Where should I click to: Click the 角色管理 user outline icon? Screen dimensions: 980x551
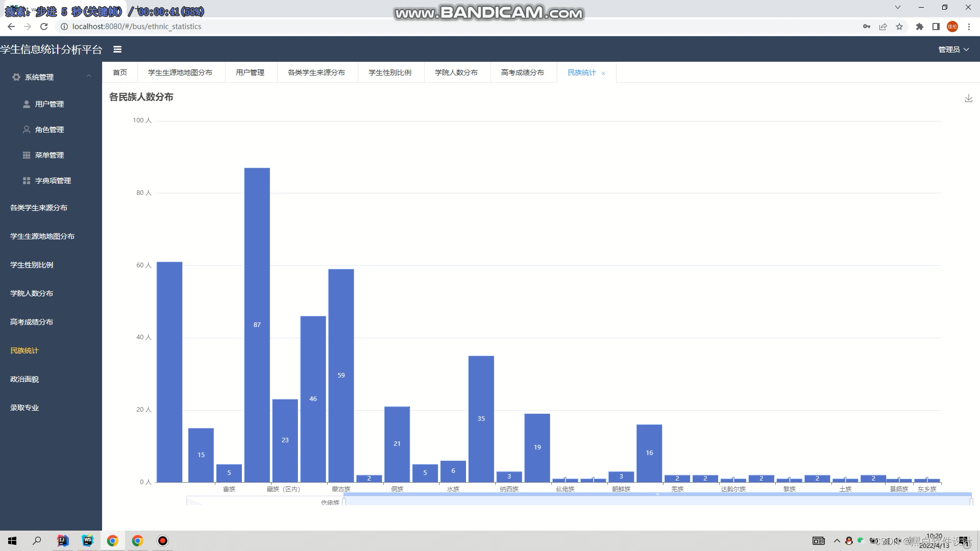pos(27,130)
